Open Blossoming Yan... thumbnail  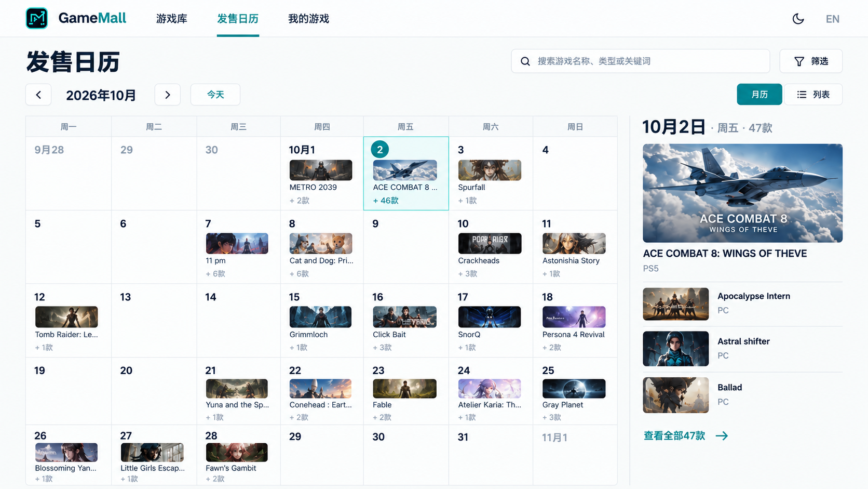66,453
